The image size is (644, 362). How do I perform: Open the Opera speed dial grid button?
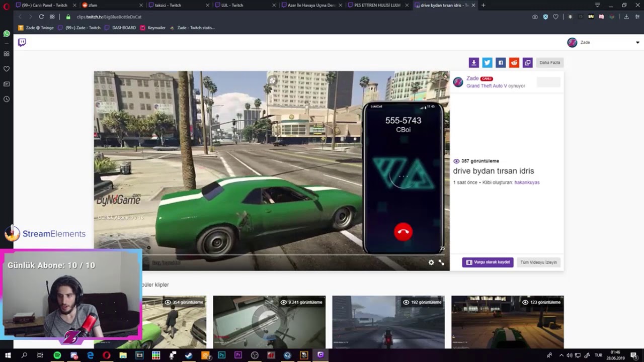point(52,17)
